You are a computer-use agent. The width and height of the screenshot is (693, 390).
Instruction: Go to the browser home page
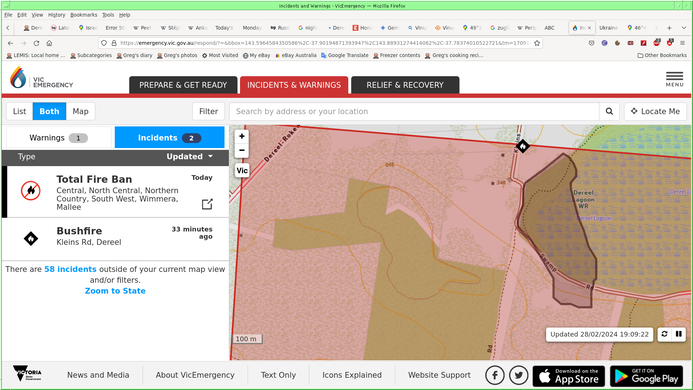point(49,43)
